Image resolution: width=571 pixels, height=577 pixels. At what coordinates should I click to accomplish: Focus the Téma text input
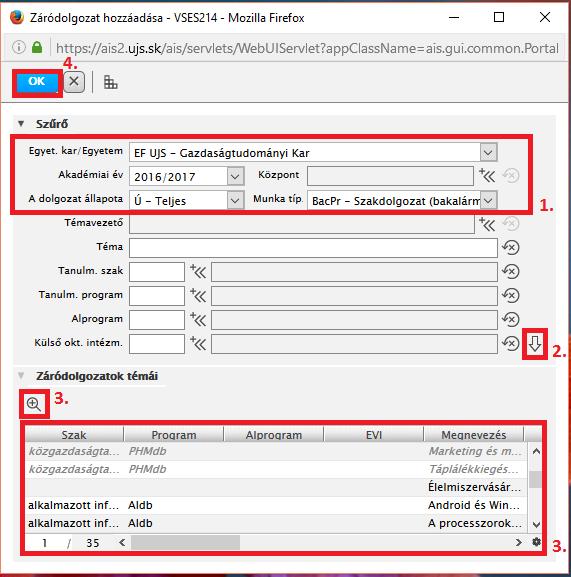[x=313, y=248]
